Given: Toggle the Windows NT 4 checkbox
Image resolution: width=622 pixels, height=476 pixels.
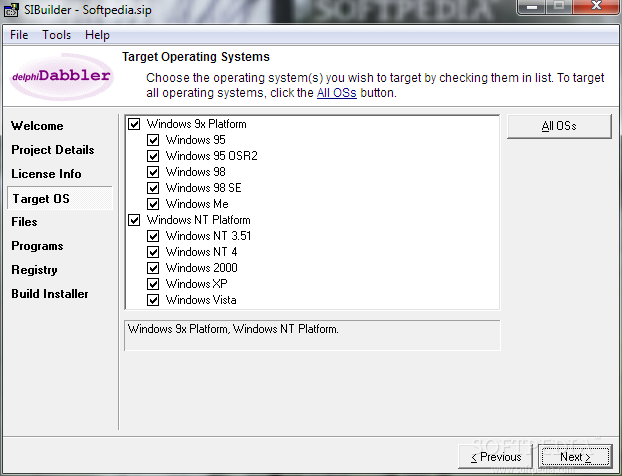Looking at the screenshot, I should tap(153, 252).
